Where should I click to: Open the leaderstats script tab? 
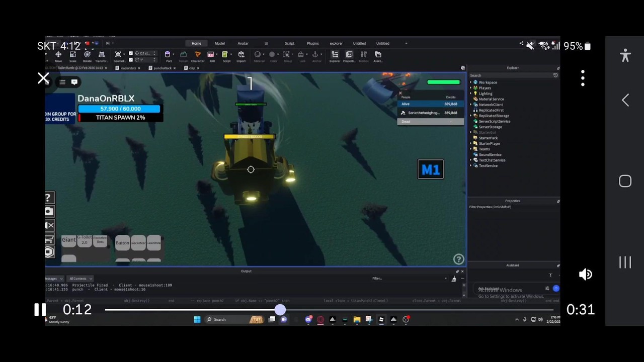pos(128,68)
